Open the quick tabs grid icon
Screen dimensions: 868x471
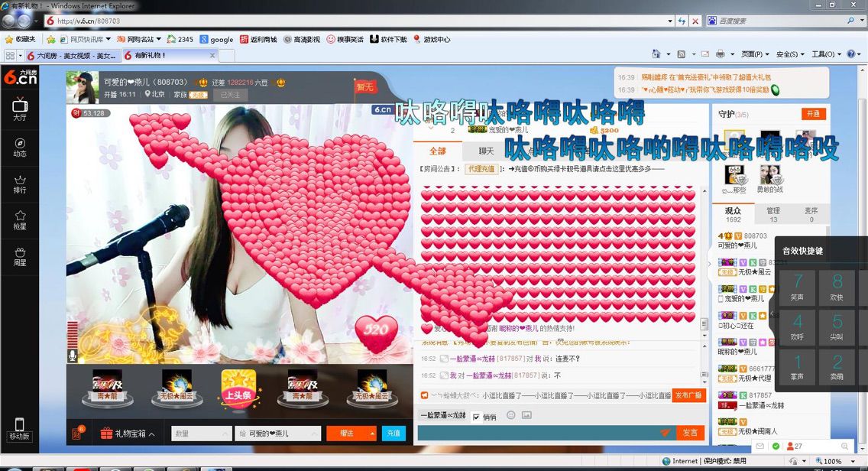[10, 55]
